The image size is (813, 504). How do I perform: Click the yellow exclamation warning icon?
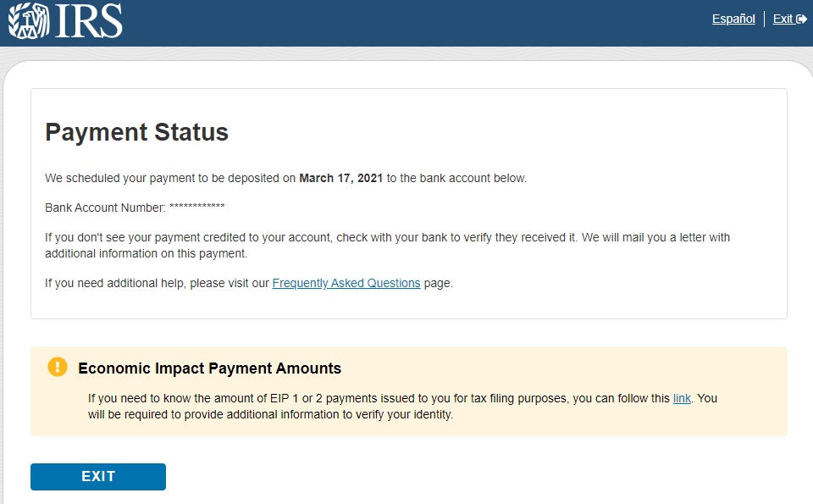tap(58, 367)
